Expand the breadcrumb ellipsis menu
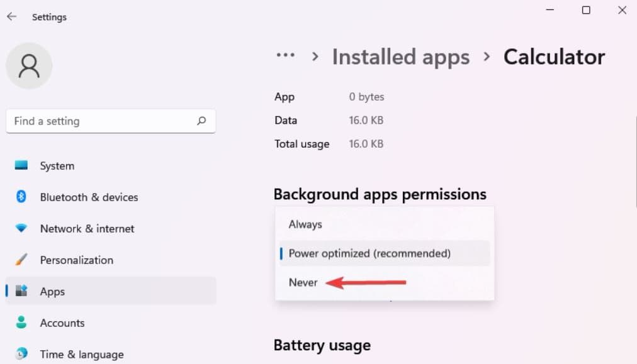This screenshot has width=637, height=364. point(286,56)
